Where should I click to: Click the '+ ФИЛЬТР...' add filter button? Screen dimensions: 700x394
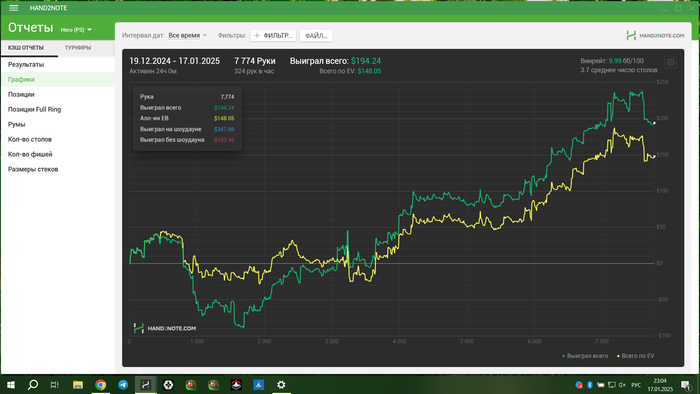pyautogui.click(x=273, y=35)
